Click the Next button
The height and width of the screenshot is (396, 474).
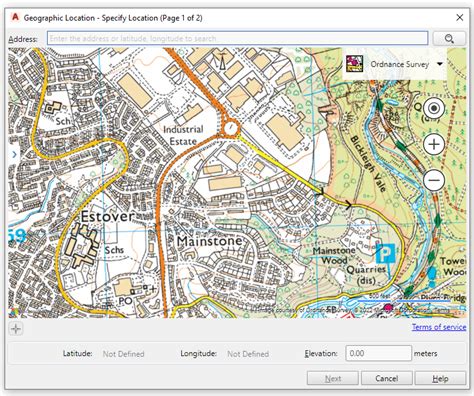tap(332, 379)
